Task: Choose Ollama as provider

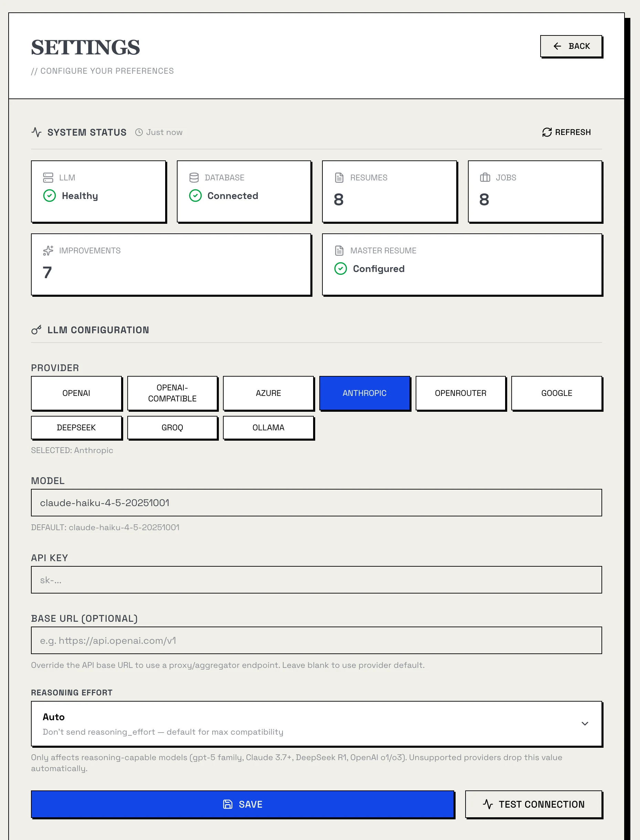Action: click(x=268, y=428)
